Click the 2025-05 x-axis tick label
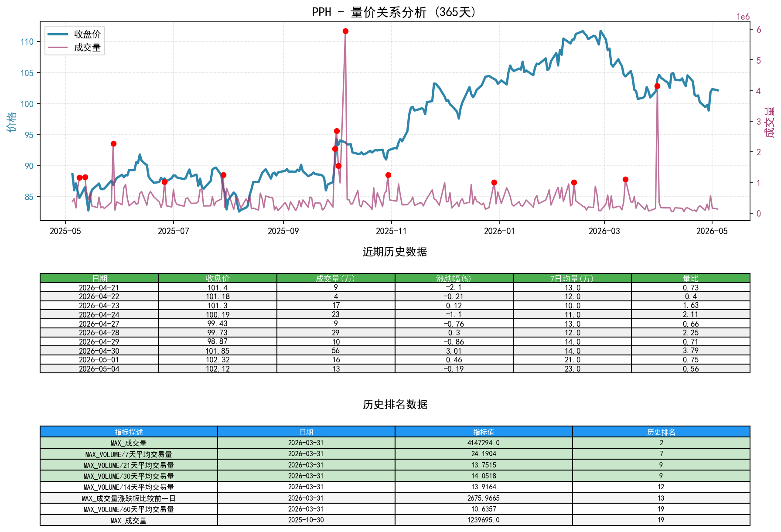Screen dimensions: 781x532 point(65,231)
